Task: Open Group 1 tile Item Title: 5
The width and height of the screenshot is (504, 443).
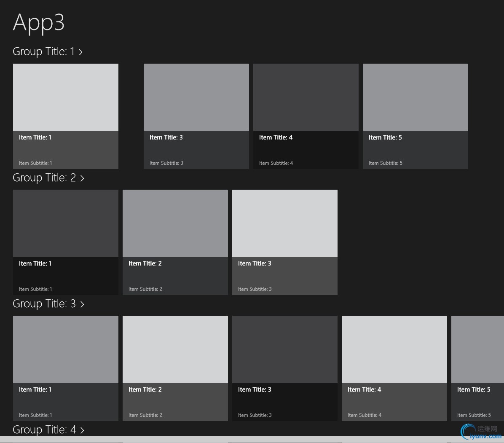Action: [415, 116]
